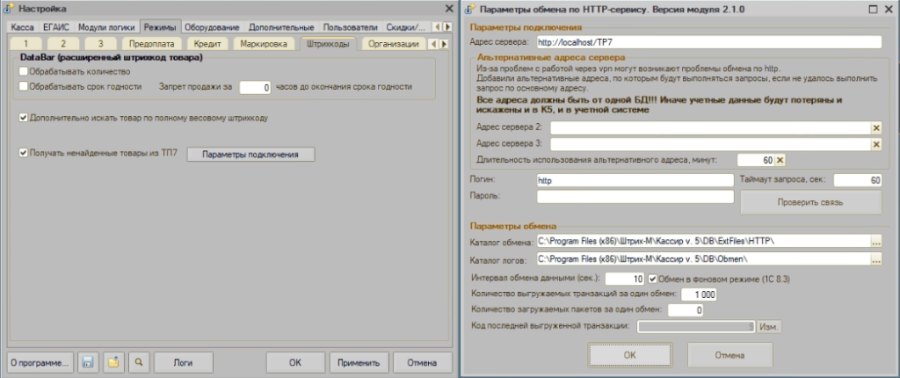Click the save diskette icon
This screenshot has width=900, height=378.
coord(88,363)
